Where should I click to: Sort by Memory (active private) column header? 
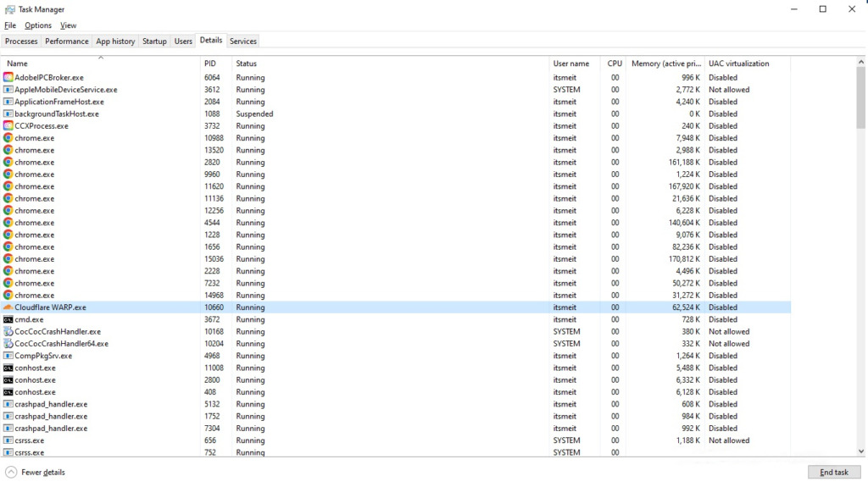(x=666, y=64)
